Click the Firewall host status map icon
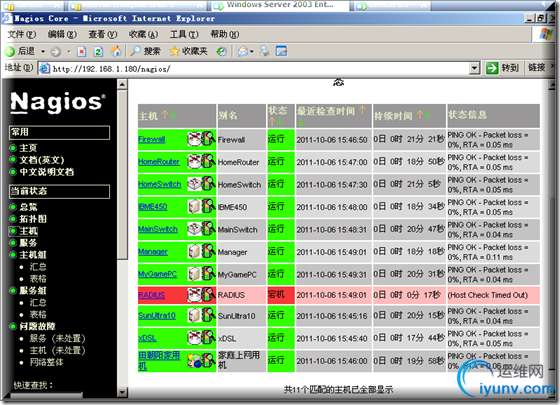This screenshot has height=405, width=560. click(194, 139)
